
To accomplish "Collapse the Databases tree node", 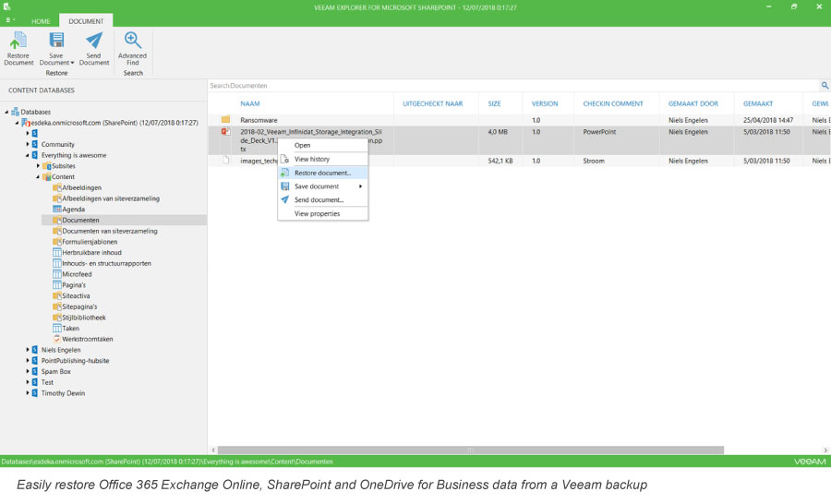I will [x=6, y=112].
